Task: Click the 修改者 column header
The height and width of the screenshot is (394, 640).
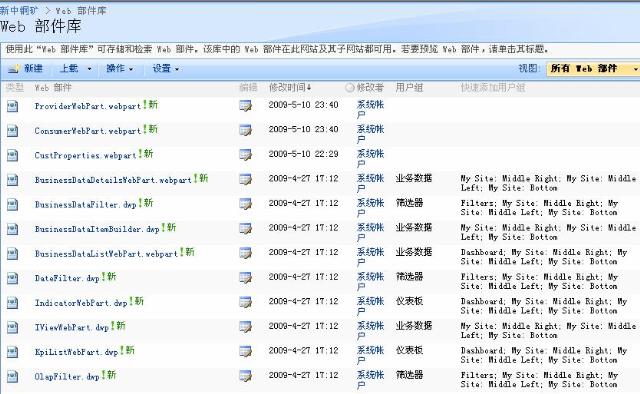Action: point(370,87)
